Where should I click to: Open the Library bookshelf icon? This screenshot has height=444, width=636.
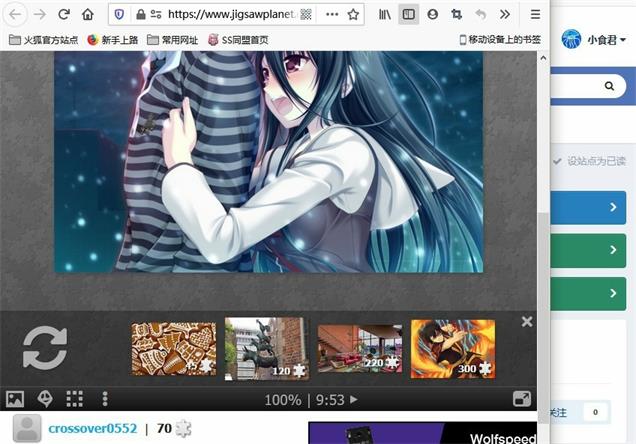coord(385,15)
